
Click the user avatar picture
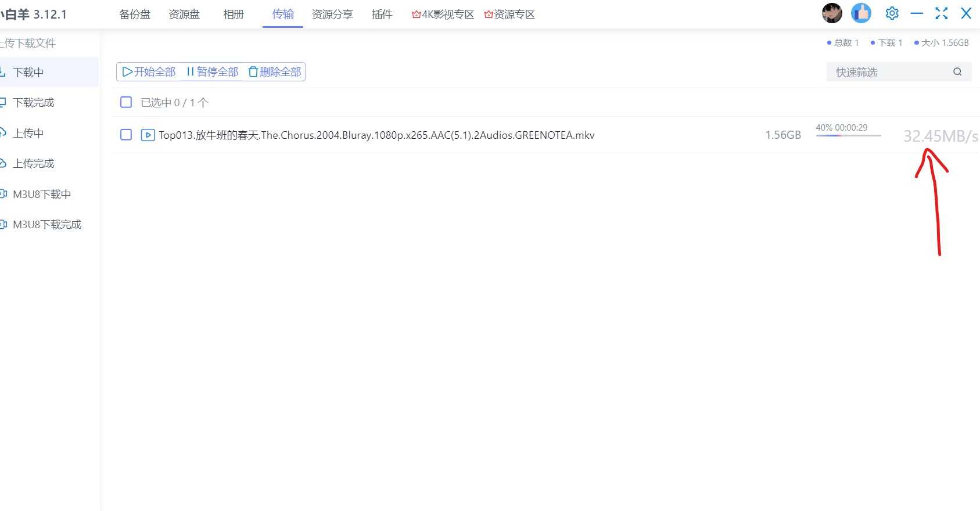point(832,13)
